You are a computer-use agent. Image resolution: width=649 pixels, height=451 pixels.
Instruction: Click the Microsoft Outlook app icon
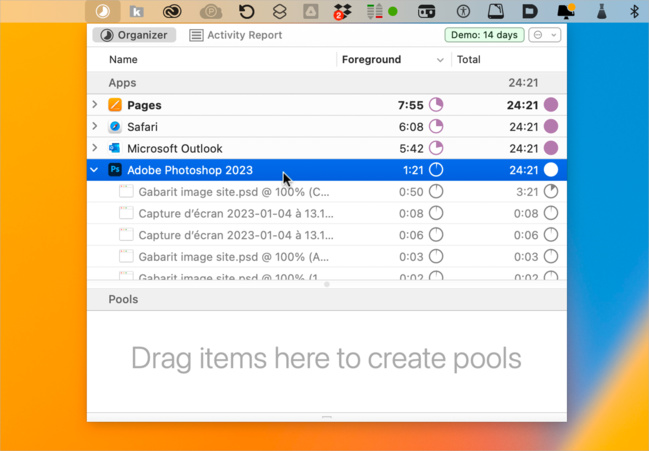pyautogui.click(x=115, y=148)
